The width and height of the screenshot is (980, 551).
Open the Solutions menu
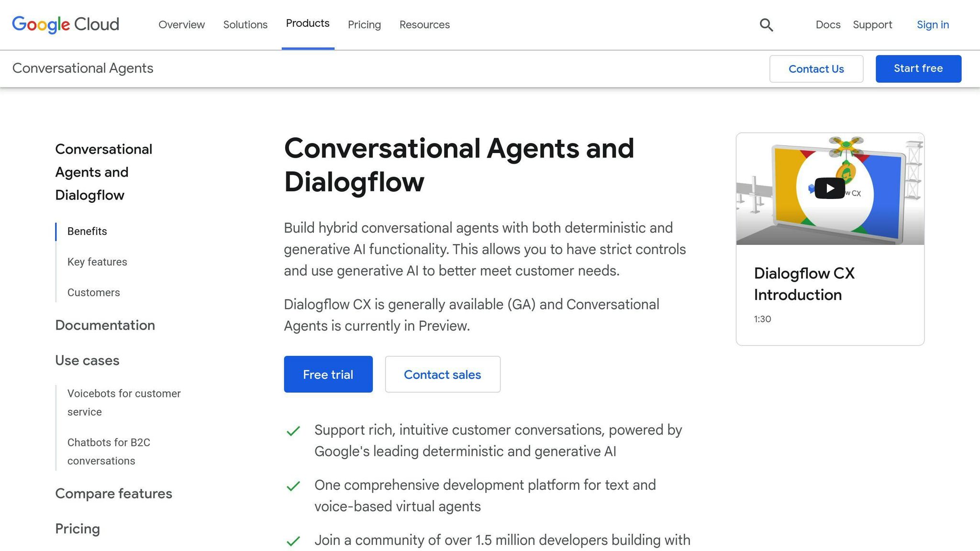click(245, 24)
